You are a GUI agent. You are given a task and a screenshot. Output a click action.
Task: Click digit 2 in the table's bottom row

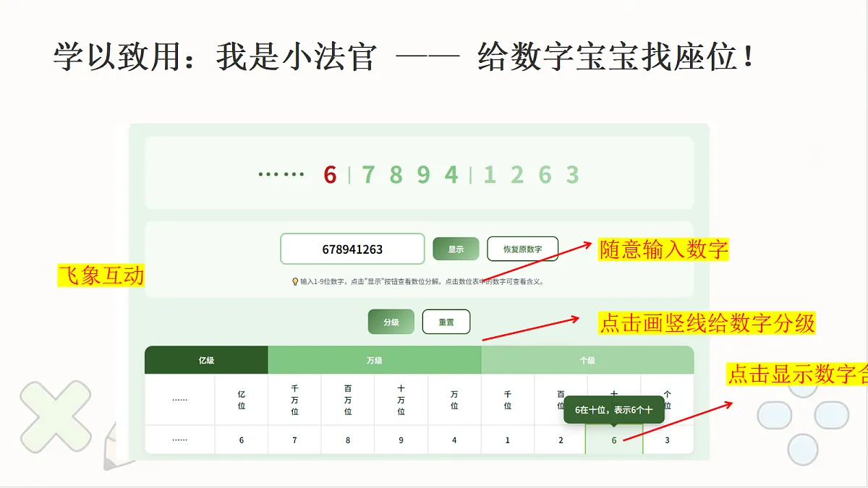(561, 440)
